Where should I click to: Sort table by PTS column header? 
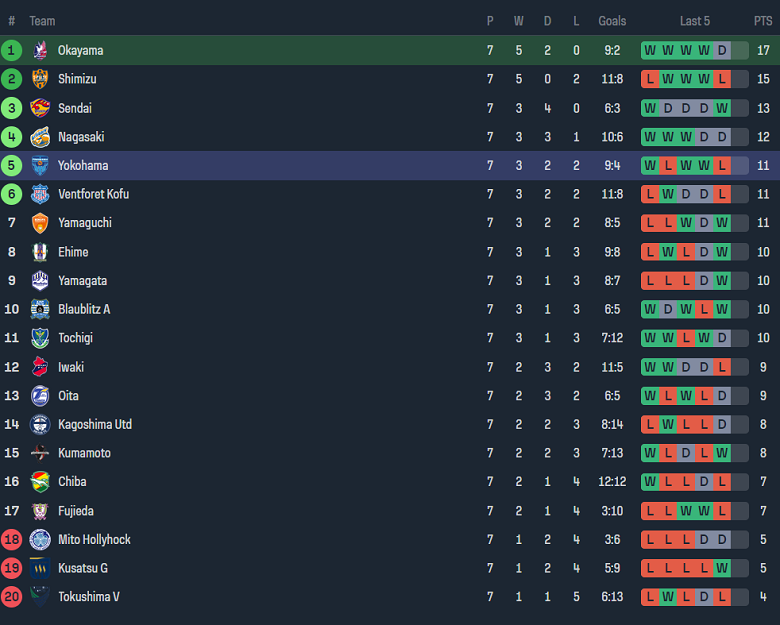click(x=763, y=21)
